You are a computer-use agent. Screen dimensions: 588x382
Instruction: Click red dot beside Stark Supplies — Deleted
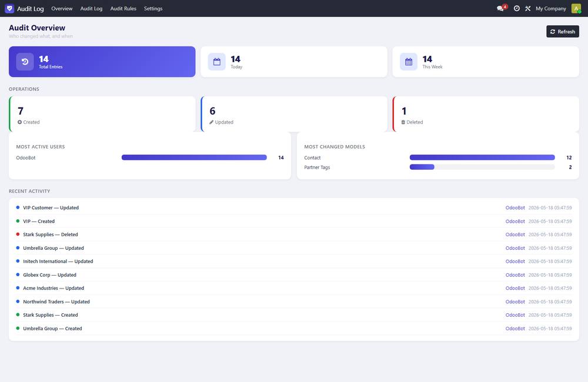coord(18,234)
